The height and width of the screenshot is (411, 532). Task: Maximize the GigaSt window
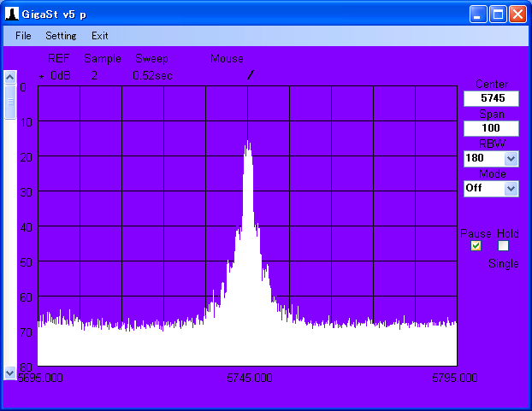pos(498,15)
